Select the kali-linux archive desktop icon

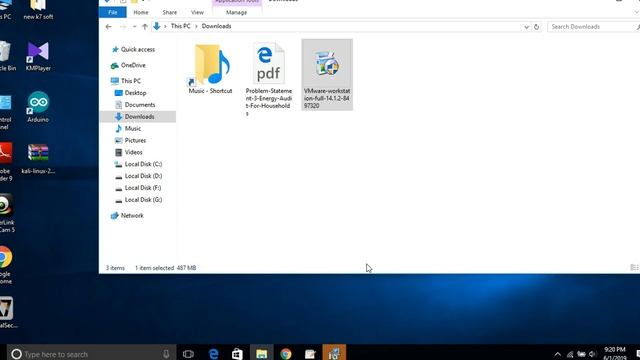point(38,158)
